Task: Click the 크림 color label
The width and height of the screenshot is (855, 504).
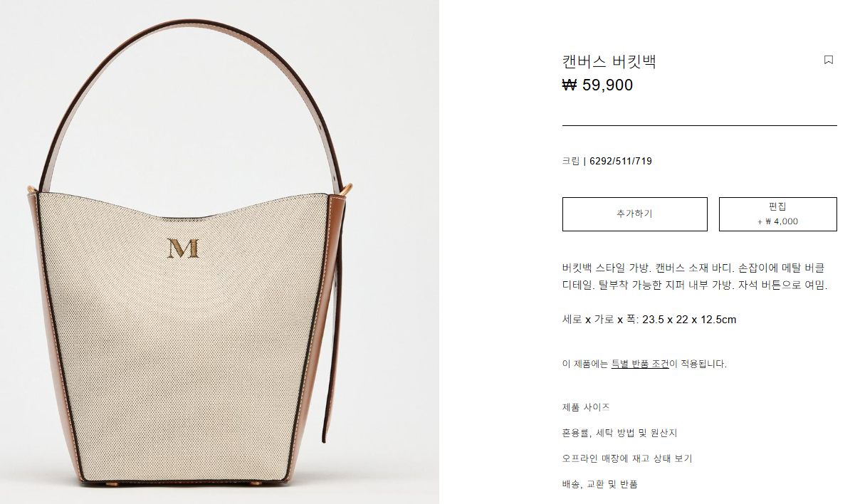Action: click(x=571, y=162)
